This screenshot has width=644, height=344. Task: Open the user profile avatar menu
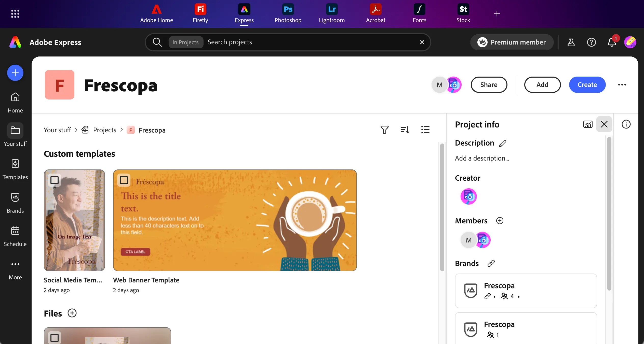[630, 42]
